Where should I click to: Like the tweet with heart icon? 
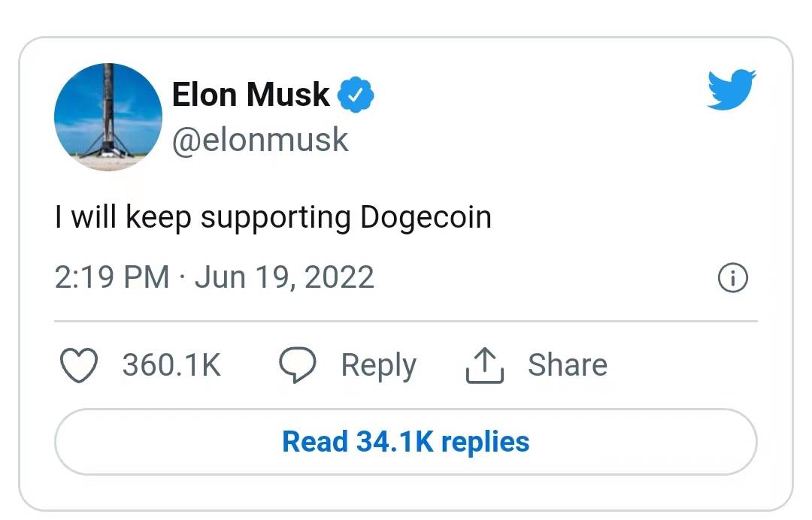(78, 365)
